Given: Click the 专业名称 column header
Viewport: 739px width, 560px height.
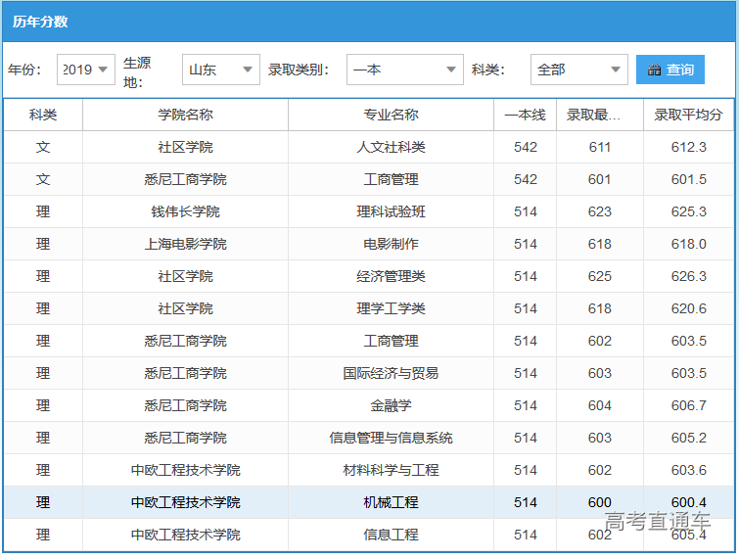Looking at the screenshot, I should point(391,115).
